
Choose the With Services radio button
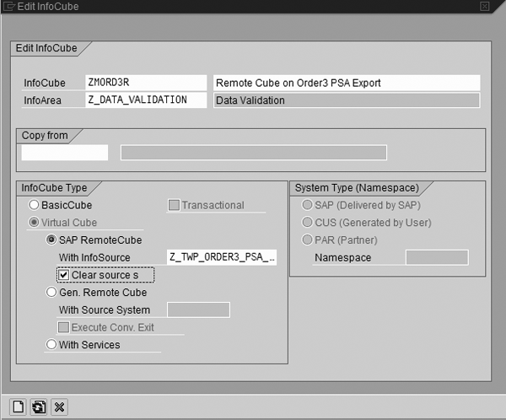tap(51, 344)
